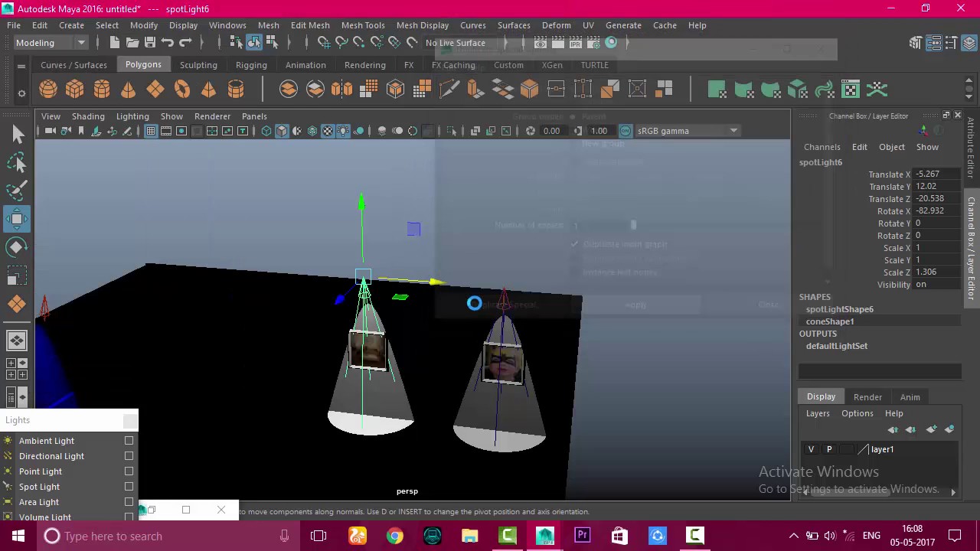Open the viewport Lighting menu
Screen dimensions: 980x551
pyautogui.click(x=132, y=116)
